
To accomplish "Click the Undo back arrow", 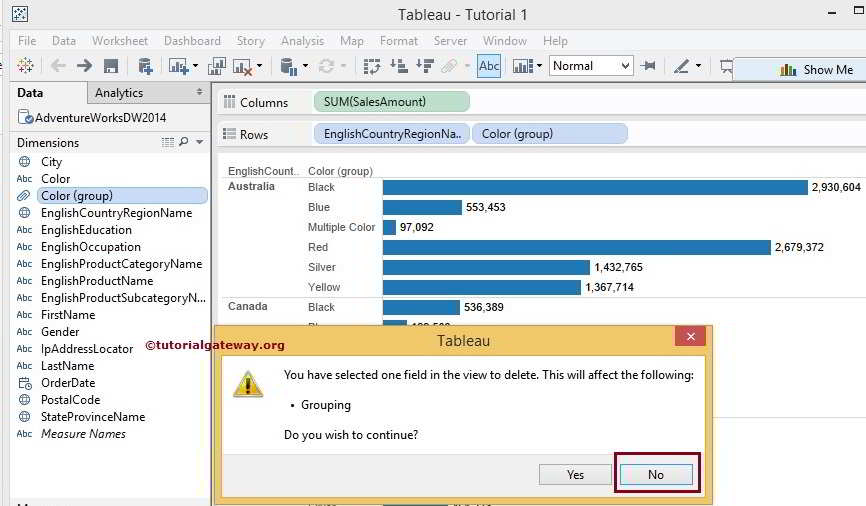I will [x=58, y=66].
